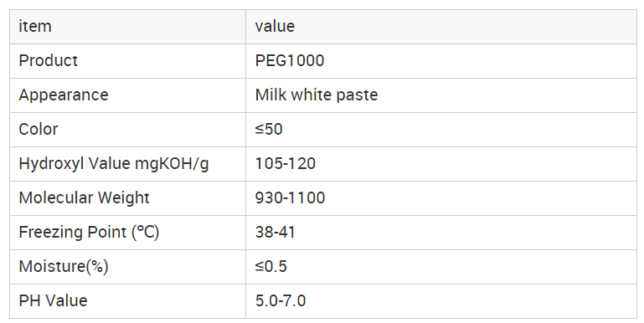Select the 105-120 hydroxyl value
The height and width of the screenshot is (323, 644).
point(286,164)
